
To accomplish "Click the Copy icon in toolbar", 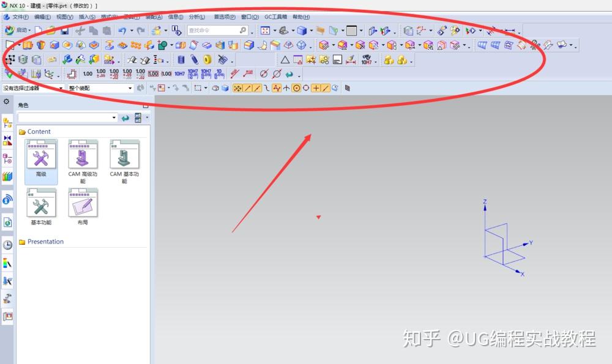I will 93,31.
